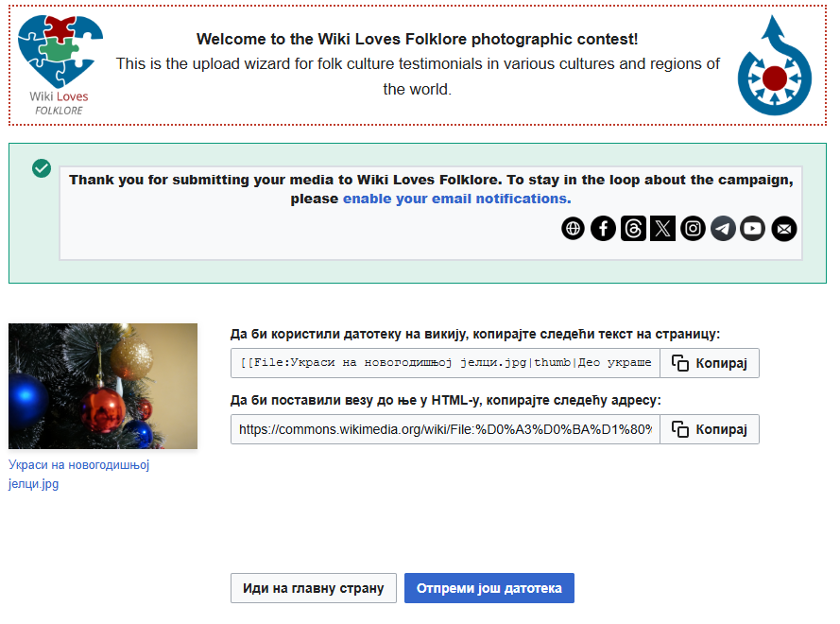Select the wikitext [[File:...]] input field
This screenshot has width=840, height=624.
445,363
